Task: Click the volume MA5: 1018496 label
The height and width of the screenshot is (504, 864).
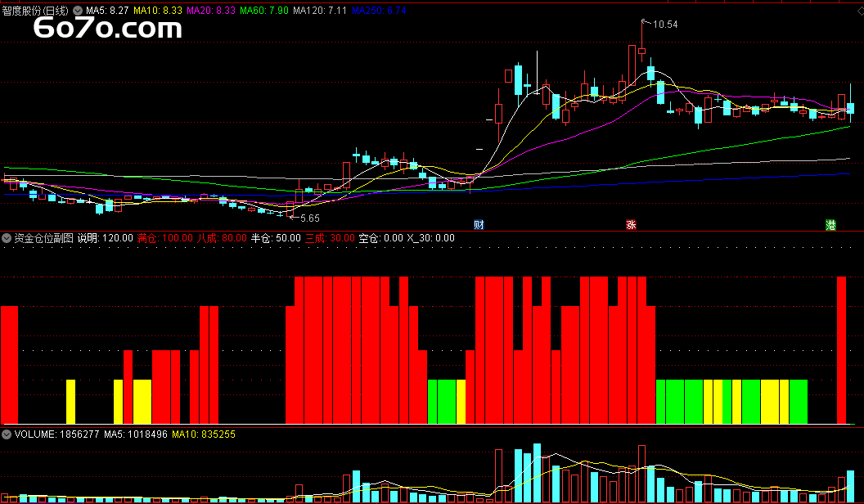Action: (136, 434)
